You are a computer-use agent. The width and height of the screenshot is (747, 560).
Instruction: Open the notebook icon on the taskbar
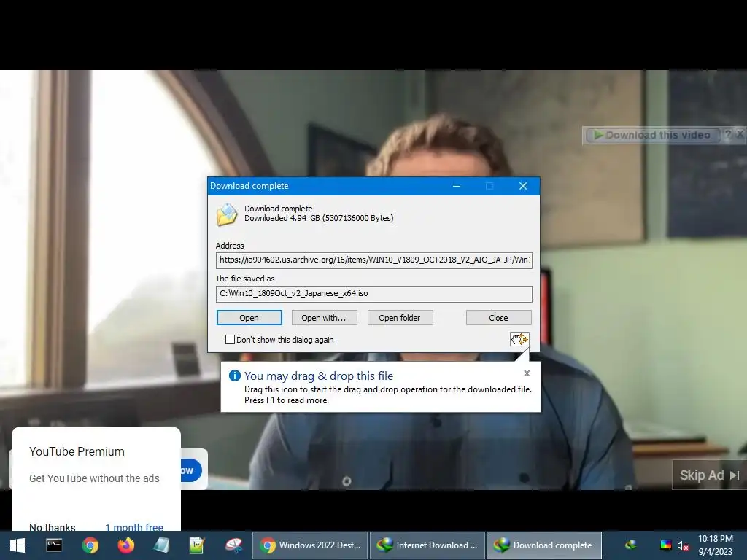[x=161, y=545]
